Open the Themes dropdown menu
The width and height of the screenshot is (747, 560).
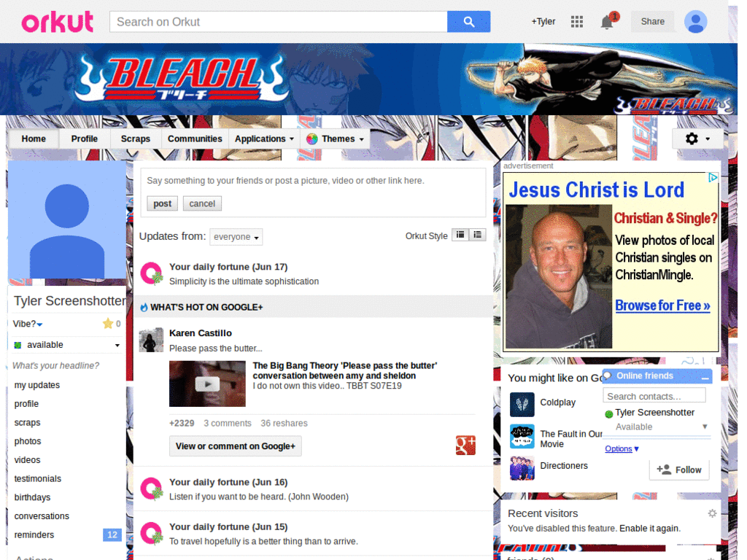pos(335,139)
